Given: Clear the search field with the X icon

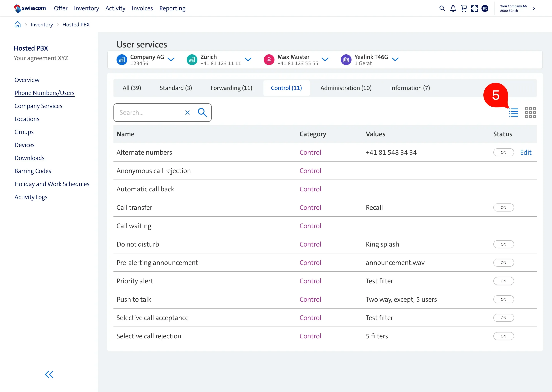Looking at the screenshot, I should (x=187, y=113).
